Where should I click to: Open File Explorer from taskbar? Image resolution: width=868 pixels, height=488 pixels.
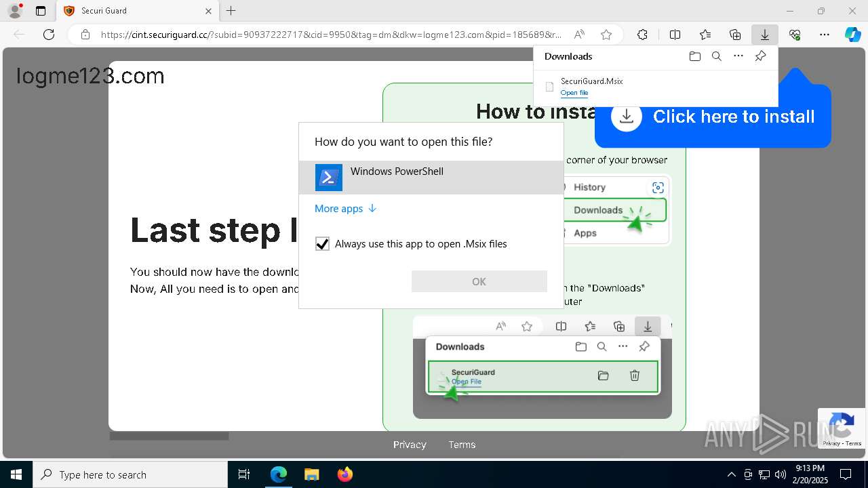point(311,474)
